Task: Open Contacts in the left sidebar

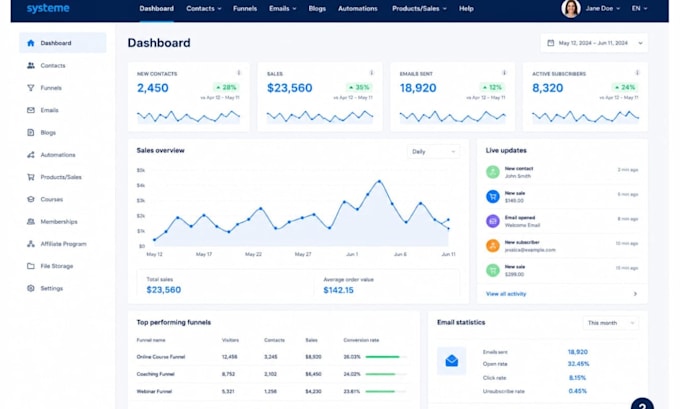Action: [x=46, y=65]
